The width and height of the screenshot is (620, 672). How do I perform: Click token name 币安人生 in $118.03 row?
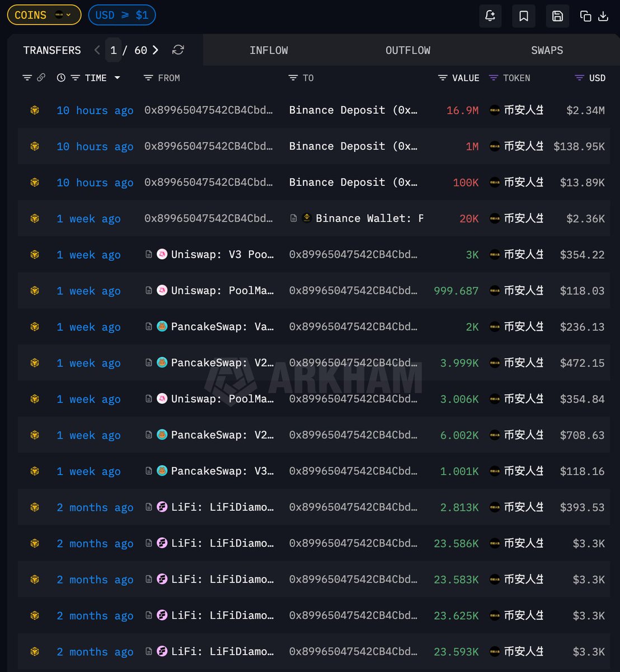524,291
